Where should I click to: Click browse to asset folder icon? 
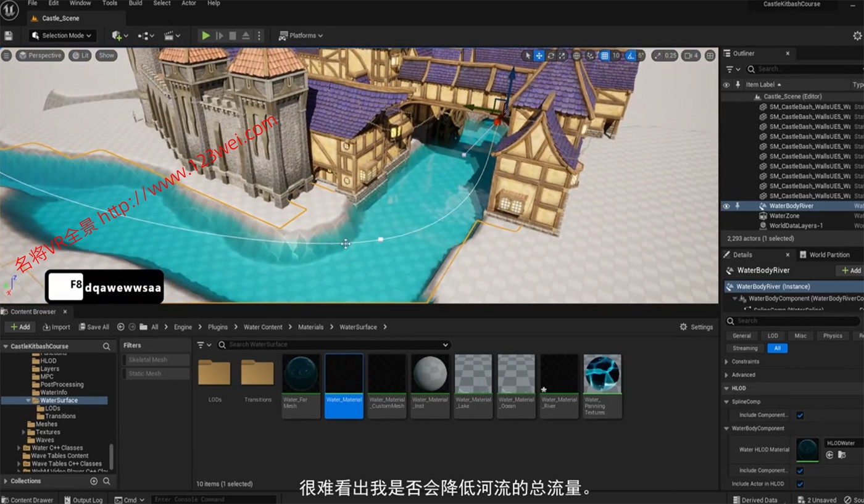click(842, 455)
